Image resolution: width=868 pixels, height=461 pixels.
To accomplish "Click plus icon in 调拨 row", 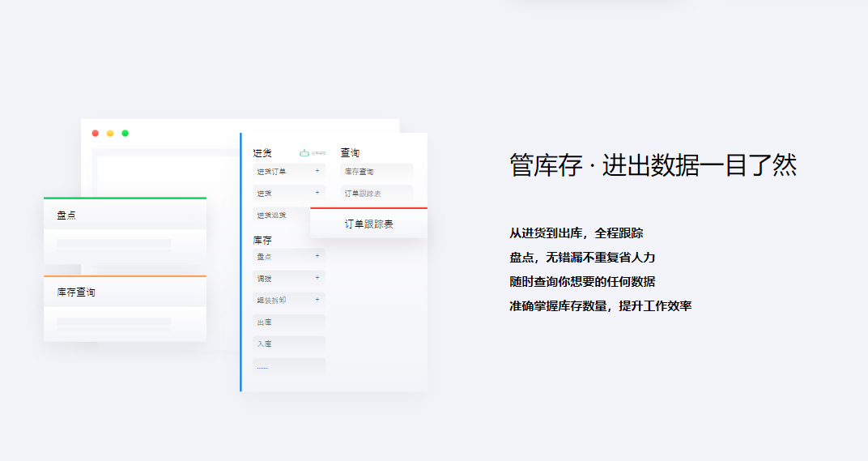I will click(x=317, y=278).
